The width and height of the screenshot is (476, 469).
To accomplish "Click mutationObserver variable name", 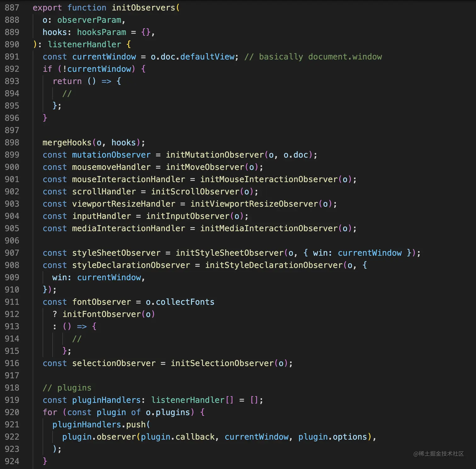I will [111, 155].
